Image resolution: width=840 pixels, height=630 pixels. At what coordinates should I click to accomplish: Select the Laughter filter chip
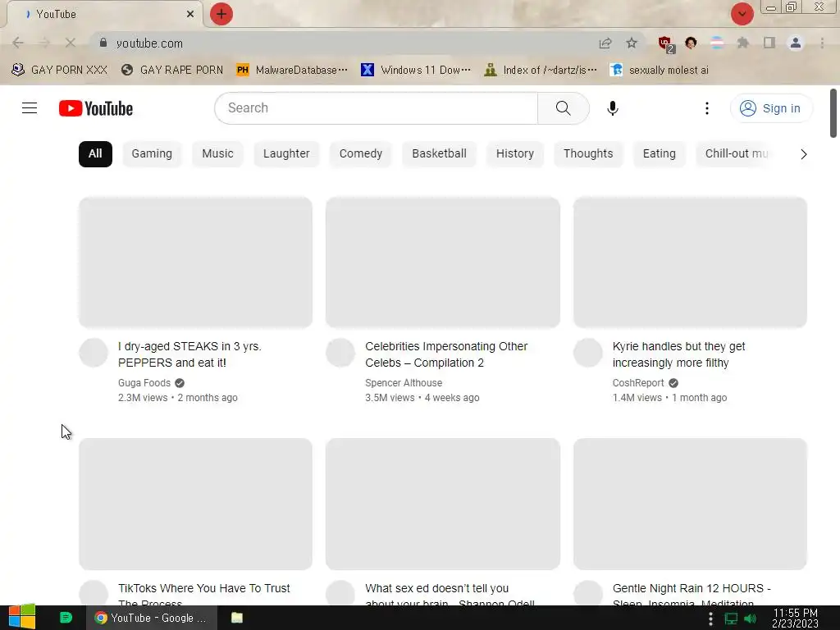286,153
